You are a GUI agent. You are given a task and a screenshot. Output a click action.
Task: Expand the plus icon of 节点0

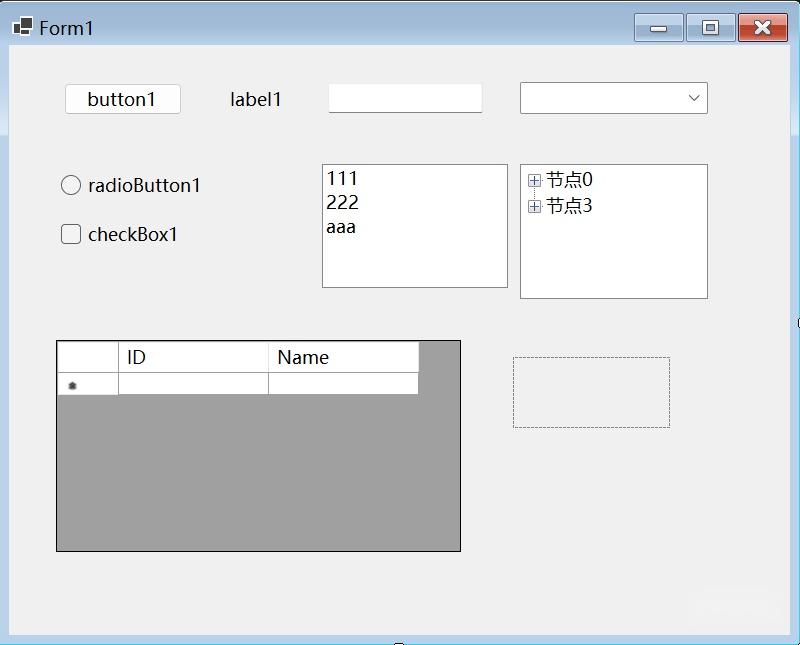coord(534,180)
